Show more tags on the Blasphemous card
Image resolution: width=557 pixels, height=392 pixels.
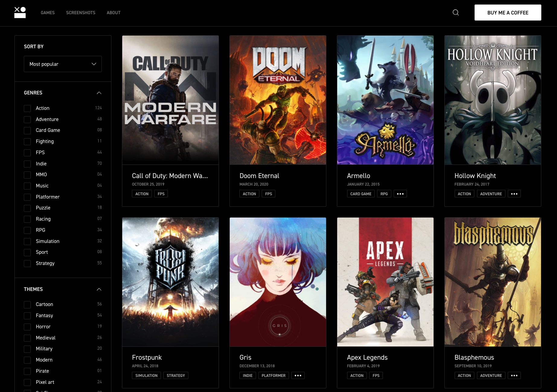click(514, 375)
